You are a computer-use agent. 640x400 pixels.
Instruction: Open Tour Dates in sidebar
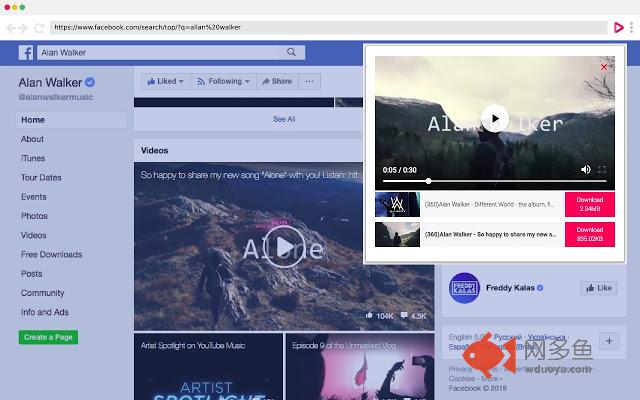[x=41, y=178]
